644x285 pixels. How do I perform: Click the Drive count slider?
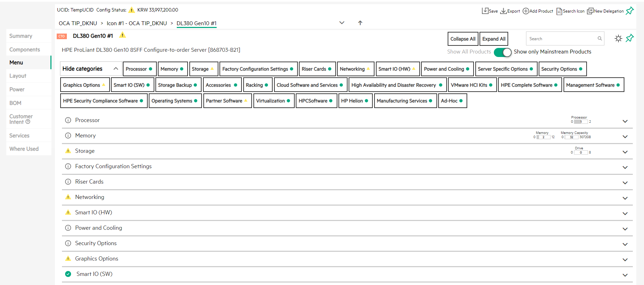point(581,152)
